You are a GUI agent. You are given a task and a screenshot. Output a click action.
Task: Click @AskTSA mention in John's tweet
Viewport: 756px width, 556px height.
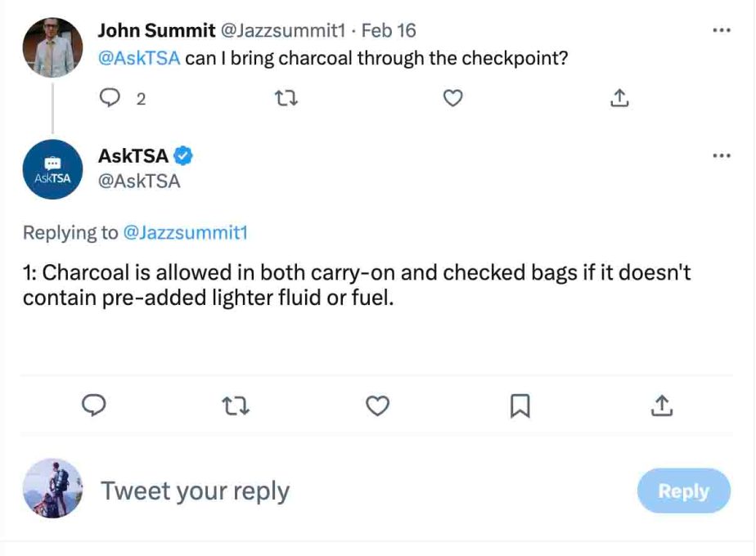pyautogui.click(x=139, y=58)
